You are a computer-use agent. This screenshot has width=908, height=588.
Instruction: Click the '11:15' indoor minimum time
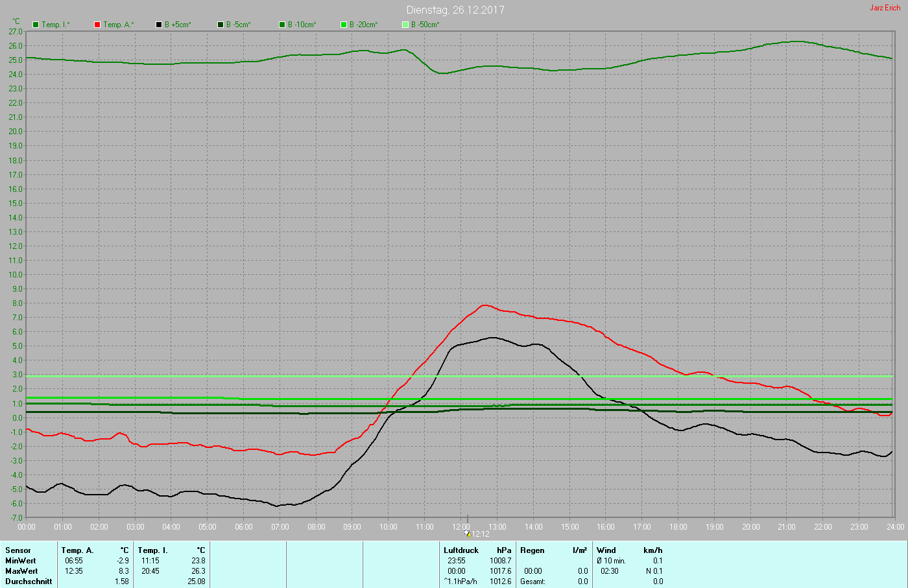[150, 561]
